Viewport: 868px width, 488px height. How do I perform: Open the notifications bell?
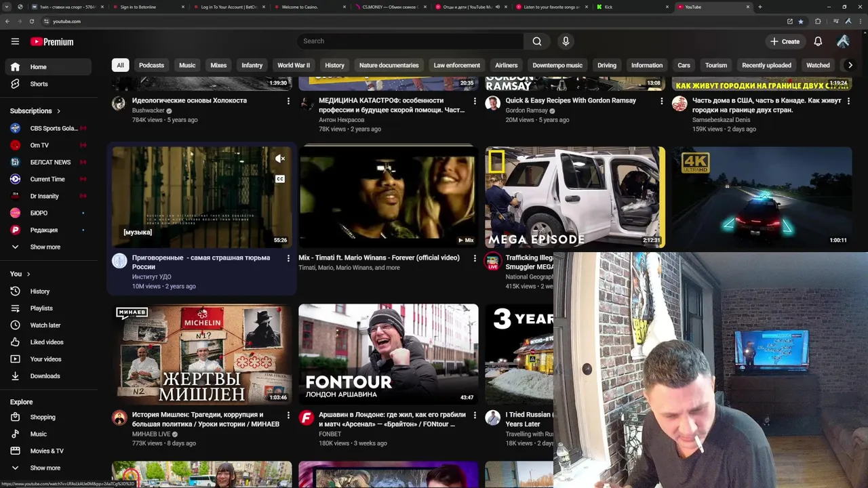pyautogui.click(x=818, y=41)
